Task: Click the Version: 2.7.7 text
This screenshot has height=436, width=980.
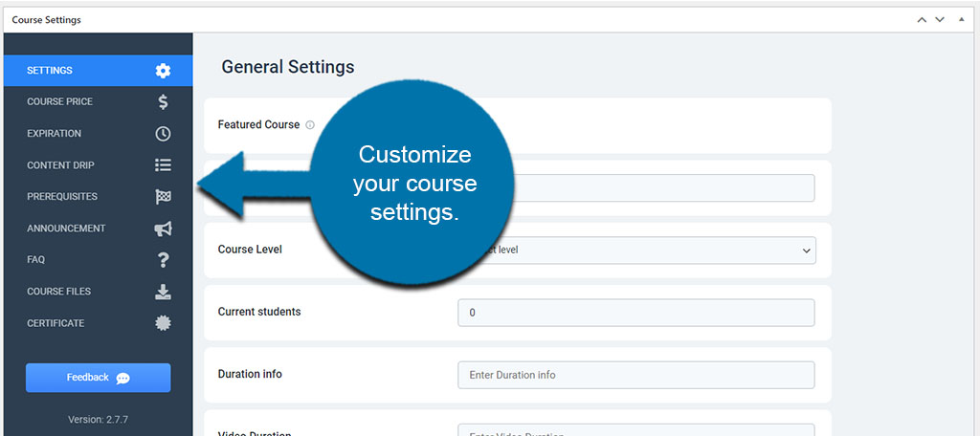Action: coord(99,420)
